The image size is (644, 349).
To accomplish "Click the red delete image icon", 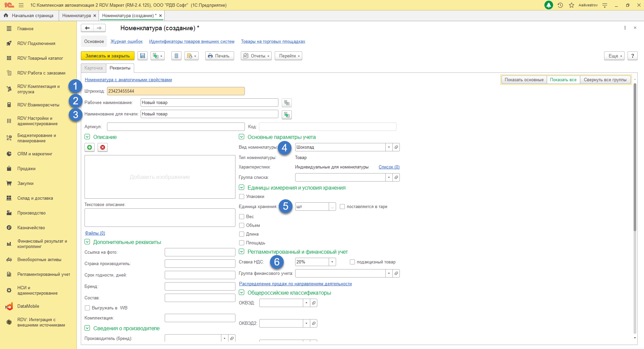I will (x=103, y=147).
